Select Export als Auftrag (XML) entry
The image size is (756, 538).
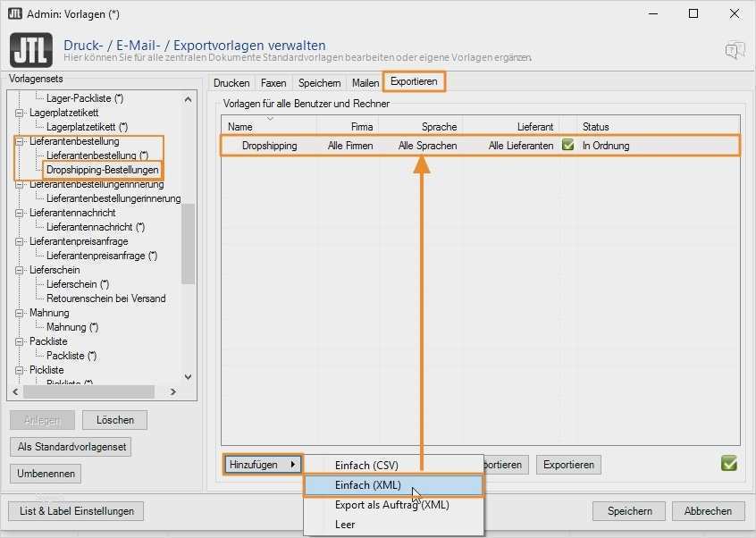point(391,505)
